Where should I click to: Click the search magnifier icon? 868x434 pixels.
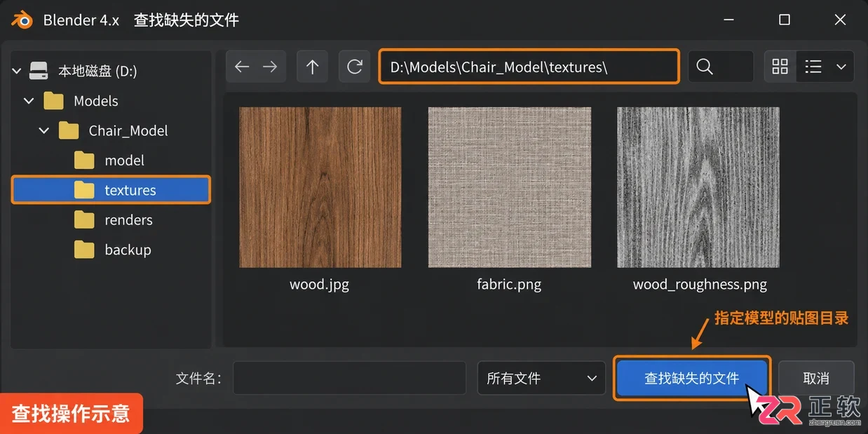(705, 67)
